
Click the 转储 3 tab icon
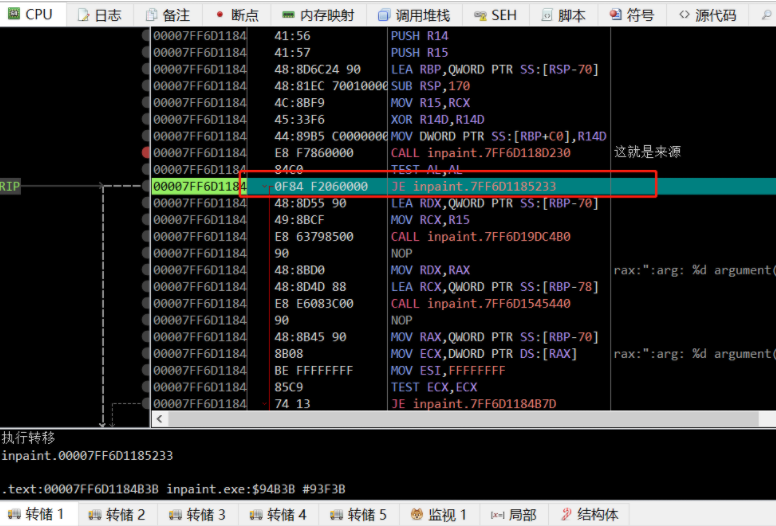click(x=175, y=515)
